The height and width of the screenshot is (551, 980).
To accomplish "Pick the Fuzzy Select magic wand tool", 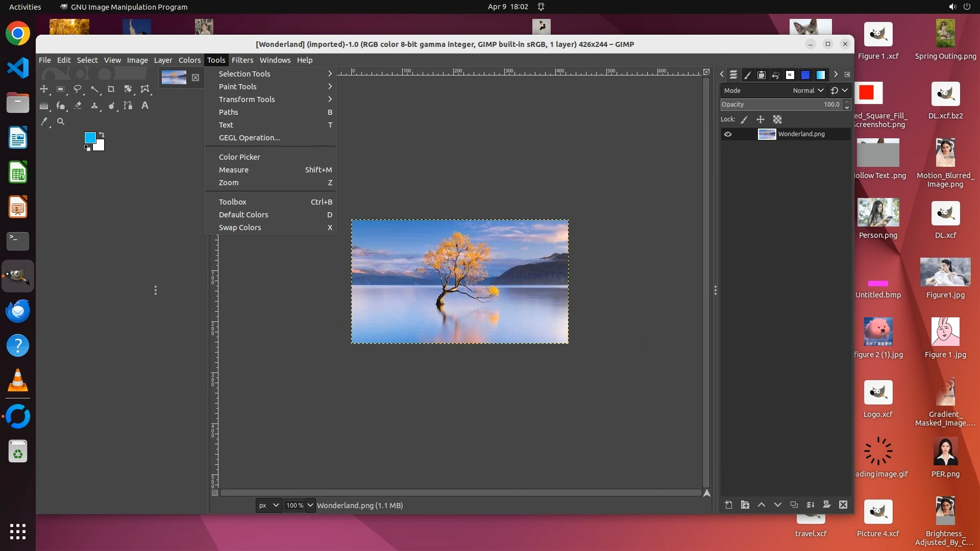I will click(x=94, y=89).
